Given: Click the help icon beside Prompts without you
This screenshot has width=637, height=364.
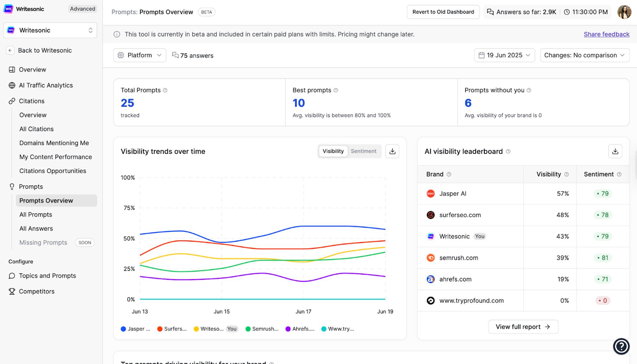Looking at the screenshot, I should tap(529, 90).
